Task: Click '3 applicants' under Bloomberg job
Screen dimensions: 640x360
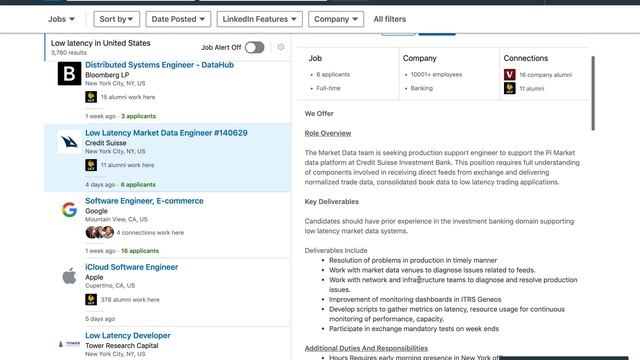Action: [138, 116]
